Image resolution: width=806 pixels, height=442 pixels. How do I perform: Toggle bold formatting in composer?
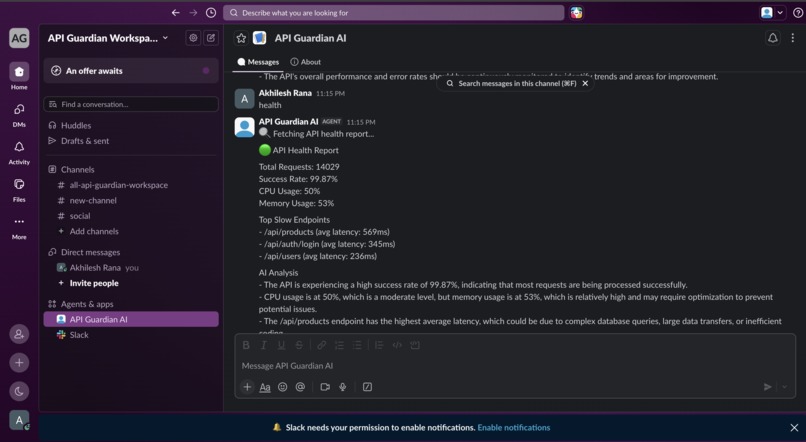[246, 345]
